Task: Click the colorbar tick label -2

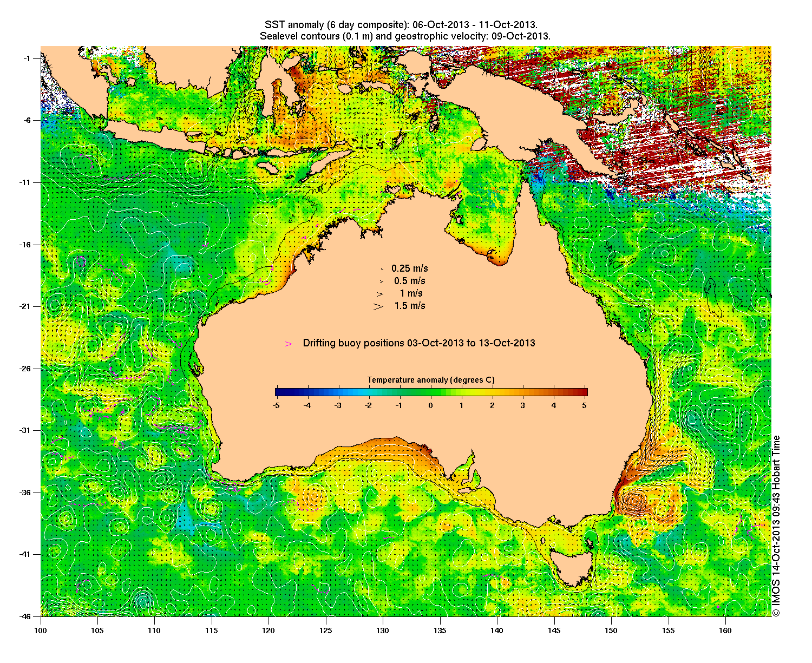Action: [x=369, y=405]
